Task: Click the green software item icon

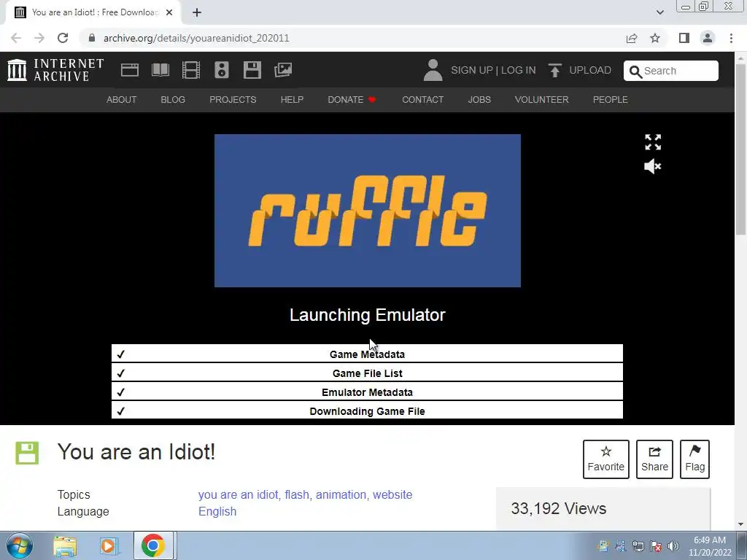Action: 27,453
